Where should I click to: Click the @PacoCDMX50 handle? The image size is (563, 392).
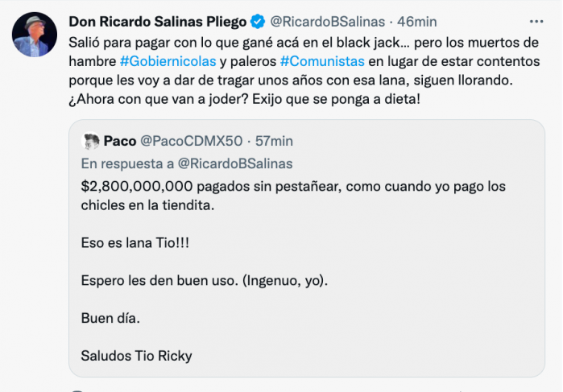pos(191,142)
